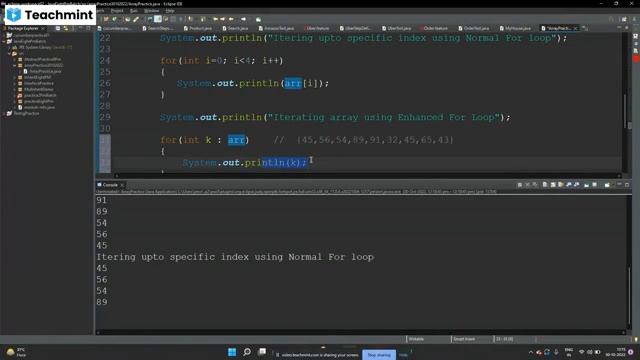Screen dimensions: 640x360
Task: Show hidden system tray icons
Action: pyautogui.click(x=531, y=352)
